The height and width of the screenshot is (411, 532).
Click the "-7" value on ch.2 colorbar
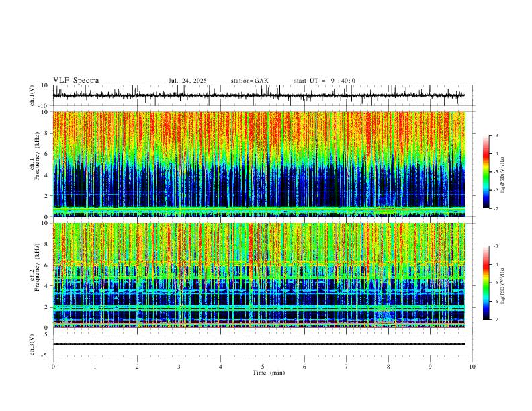495,319
